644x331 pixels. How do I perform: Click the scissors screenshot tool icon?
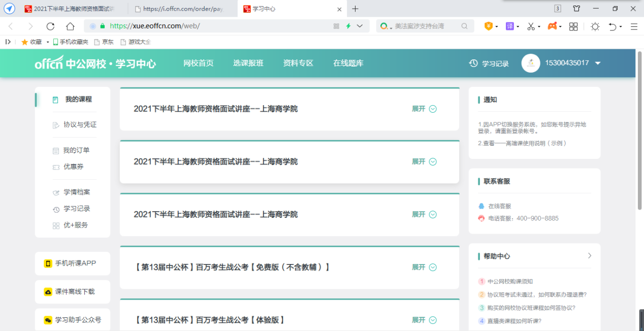point(531,26)
